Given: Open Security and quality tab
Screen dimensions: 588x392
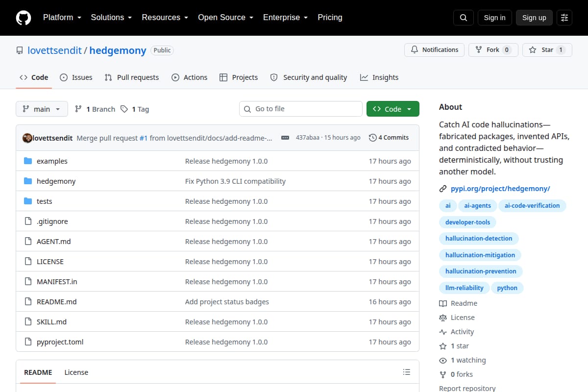Looking at the screenshot, I should pyautogui.click(x=309, y=77).
